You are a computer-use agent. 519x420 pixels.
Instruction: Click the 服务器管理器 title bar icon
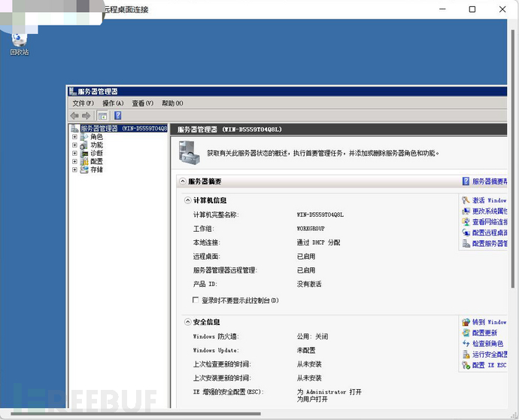pyautogui.click(x=72, y=91)
